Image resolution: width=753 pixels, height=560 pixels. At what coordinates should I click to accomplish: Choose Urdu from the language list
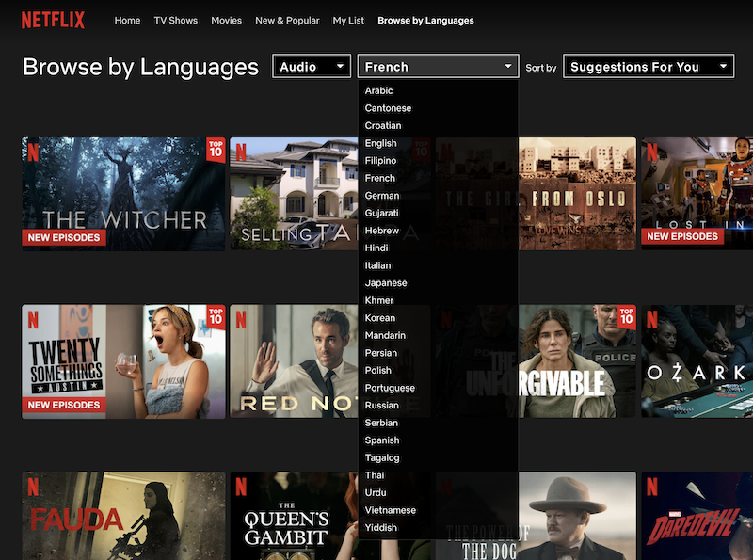pyautogui.click(x=376, y=493)
